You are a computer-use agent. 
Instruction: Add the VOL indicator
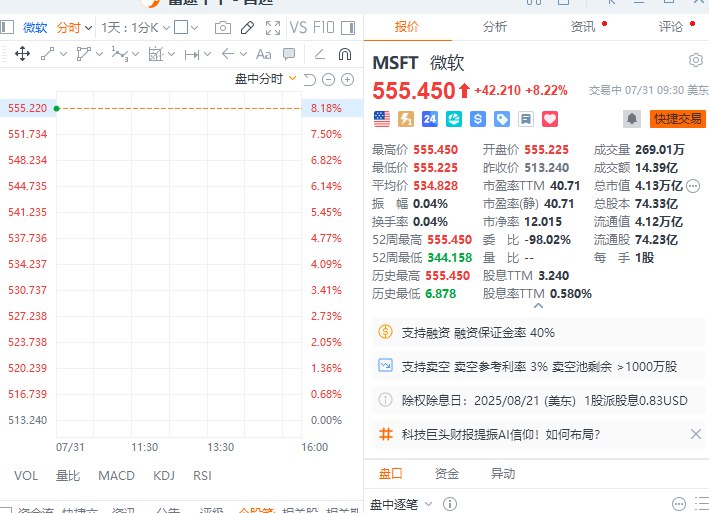coord(26,476)
